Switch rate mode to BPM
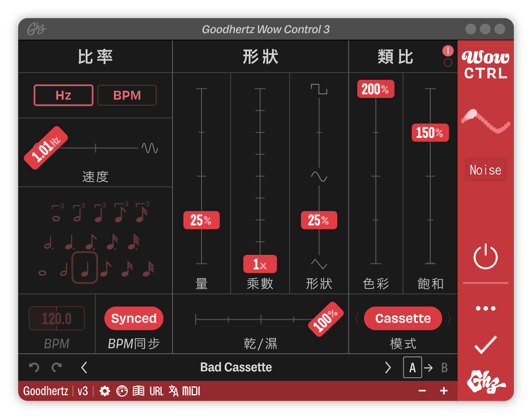The image size is (532, 419). [127, 95]
